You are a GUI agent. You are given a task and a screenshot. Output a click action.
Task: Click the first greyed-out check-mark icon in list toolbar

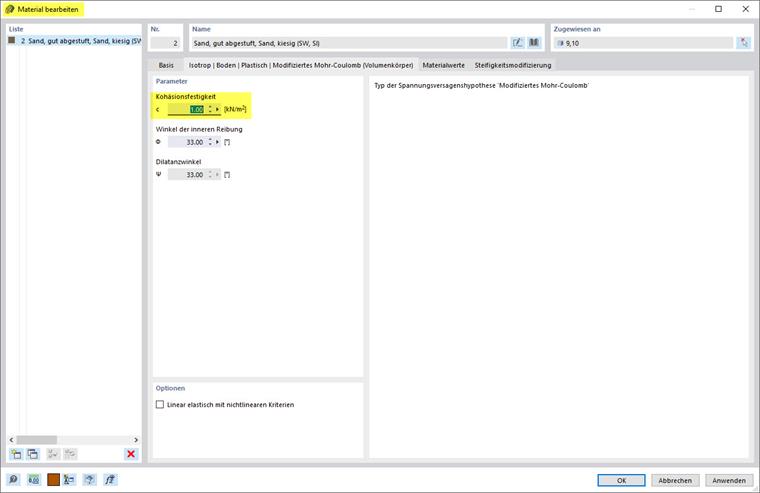pyautogui.click(x=53, y=454)
